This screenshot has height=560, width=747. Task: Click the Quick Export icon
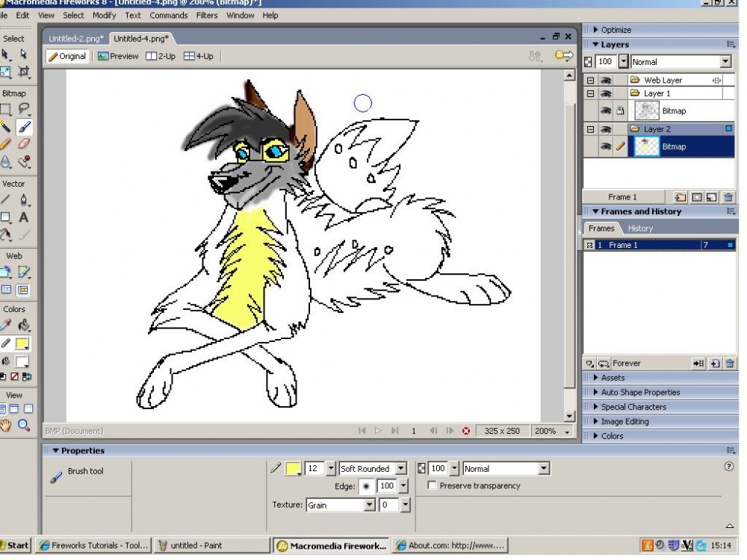pyautogui.click(x=564, y=56)
